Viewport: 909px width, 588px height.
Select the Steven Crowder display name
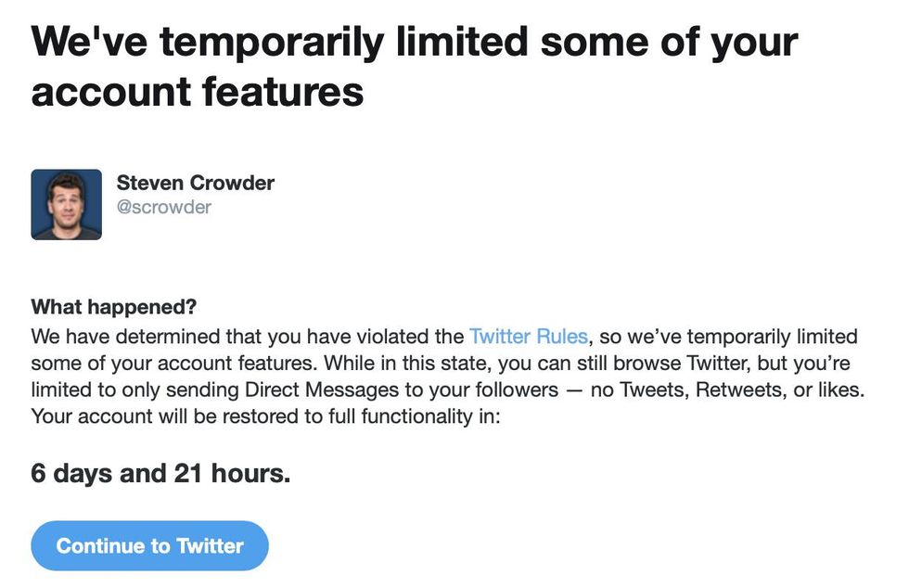[x=195, y=183]
